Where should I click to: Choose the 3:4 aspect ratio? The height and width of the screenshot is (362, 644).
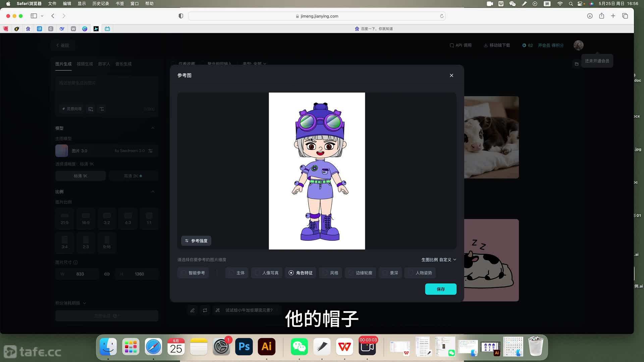65,243
